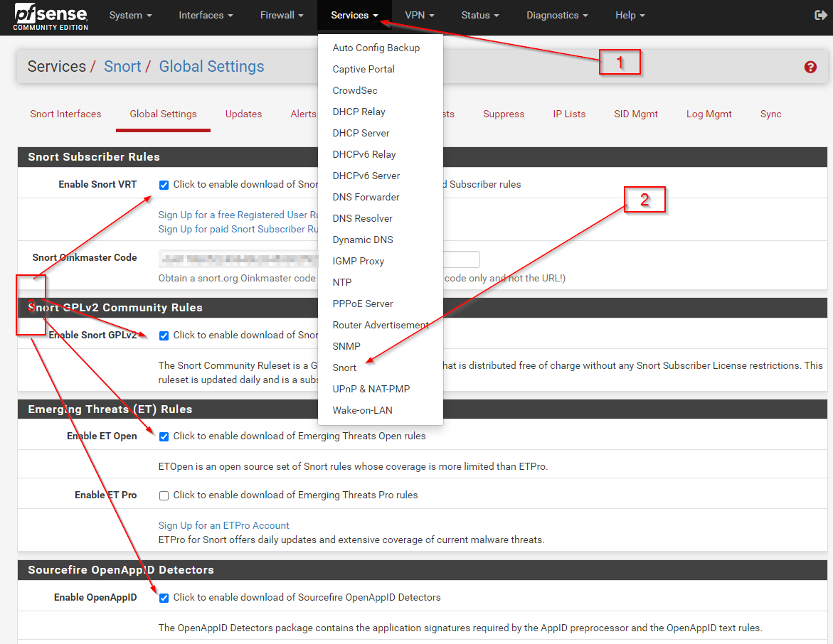
Task: Switch to the Snort Interfaces tab
Action: [65, 114]
